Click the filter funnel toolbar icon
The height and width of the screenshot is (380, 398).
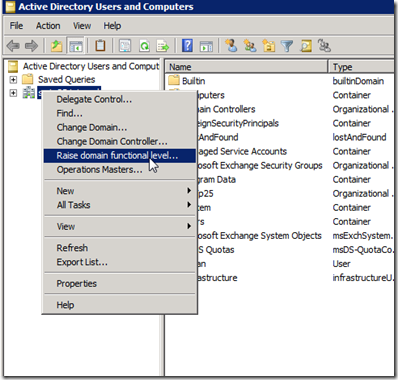[287, 46]
